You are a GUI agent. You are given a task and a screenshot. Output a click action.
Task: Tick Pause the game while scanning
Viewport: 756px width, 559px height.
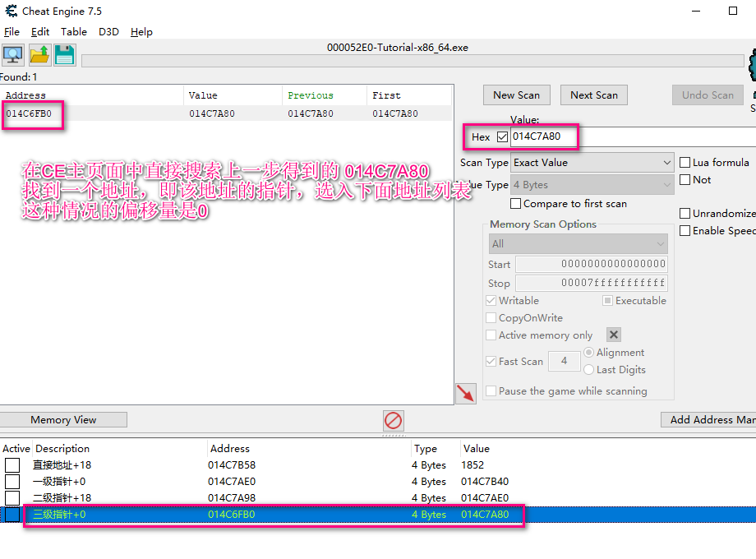pyautogui.click(x=491, y=391)
